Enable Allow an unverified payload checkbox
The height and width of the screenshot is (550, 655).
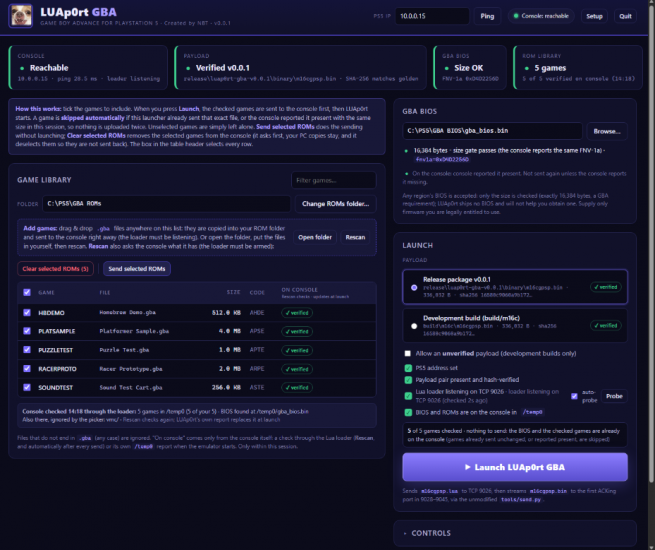408,353
